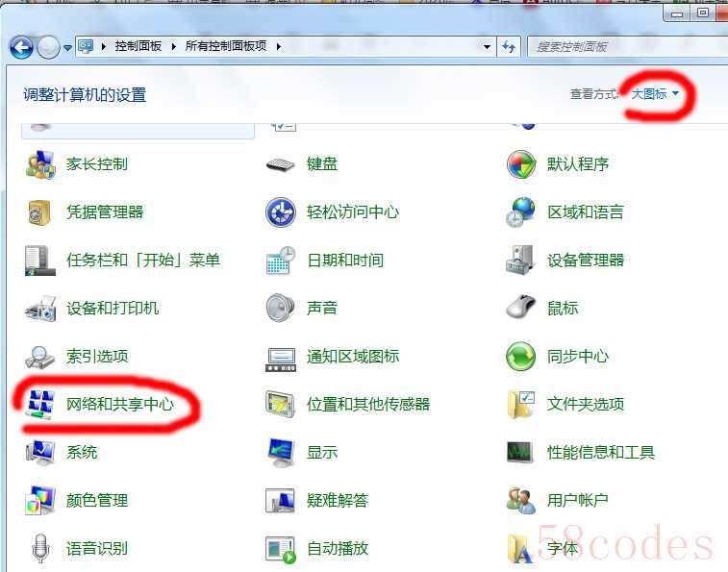Click the Back navigation button

[21, 47]
